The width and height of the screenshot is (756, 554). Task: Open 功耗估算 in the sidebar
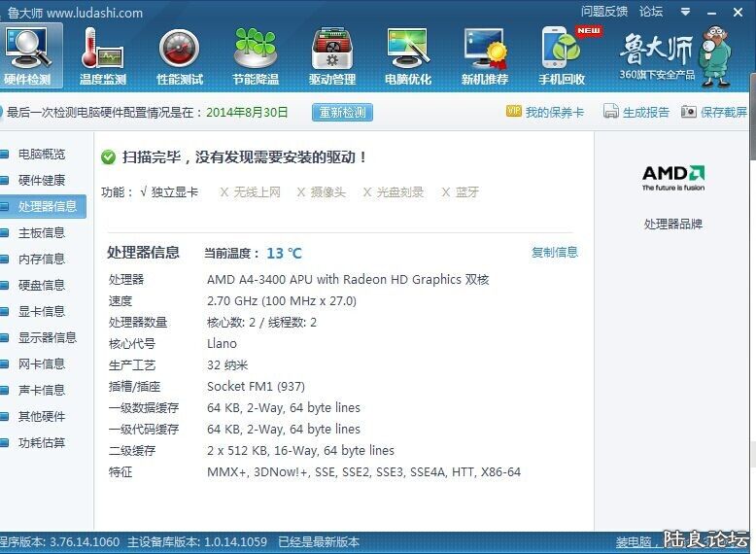point(42,442)
